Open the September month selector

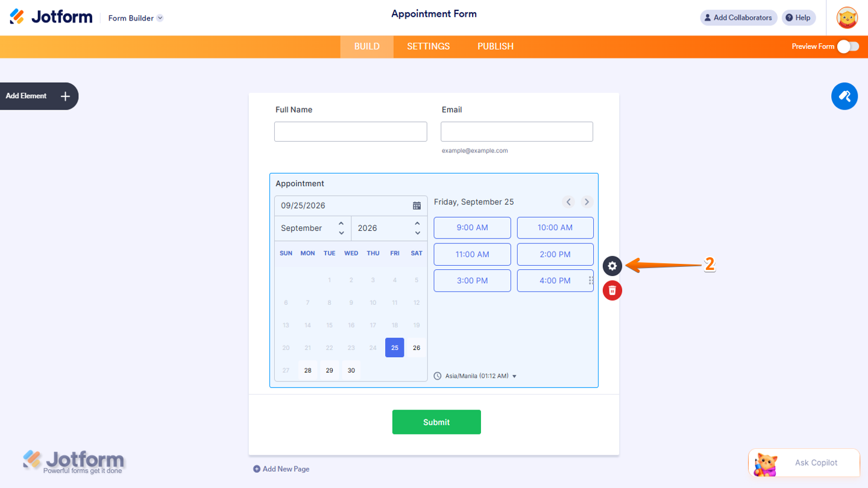point(313,228)
